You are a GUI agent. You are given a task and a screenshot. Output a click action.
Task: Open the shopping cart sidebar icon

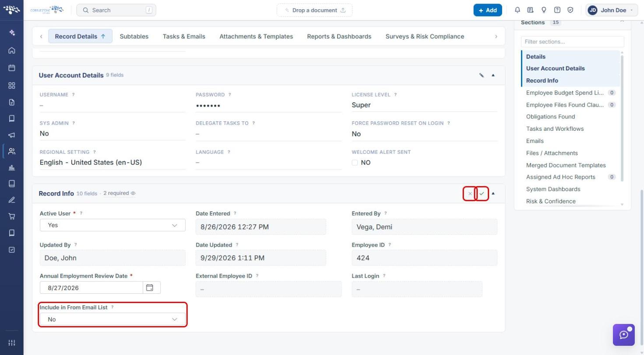point(12,216)
